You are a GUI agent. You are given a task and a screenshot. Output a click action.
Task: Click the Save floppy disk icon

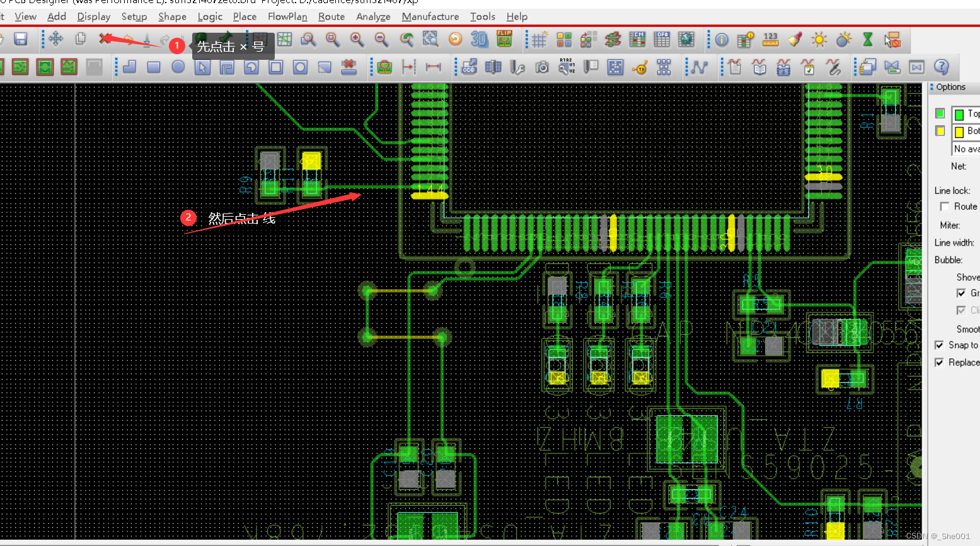pos(21,39)
